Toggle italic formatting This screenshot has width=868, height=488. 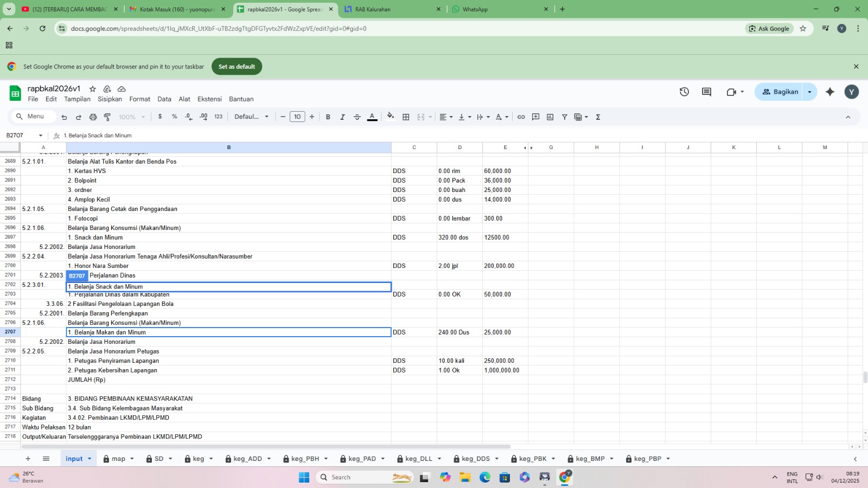point(342,117)
